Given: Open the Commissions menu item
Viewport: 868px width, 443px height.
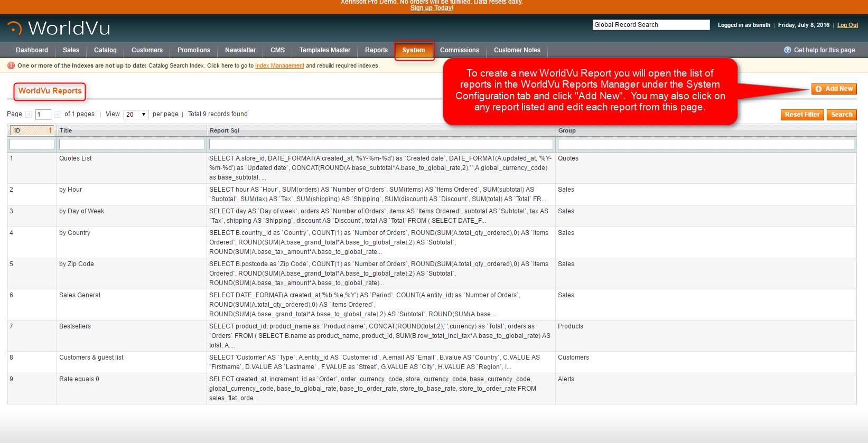Looking at the screenshot, I should pyautogui.click(x=460, y=50).
